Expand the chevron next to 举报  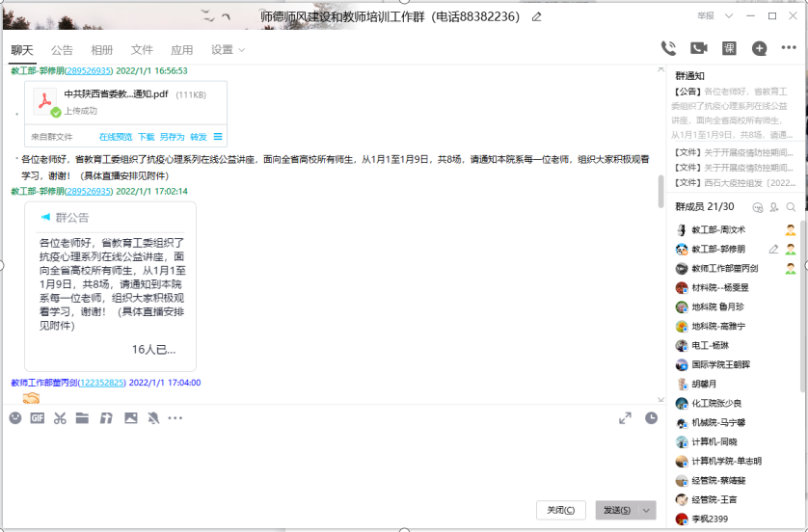727,16
